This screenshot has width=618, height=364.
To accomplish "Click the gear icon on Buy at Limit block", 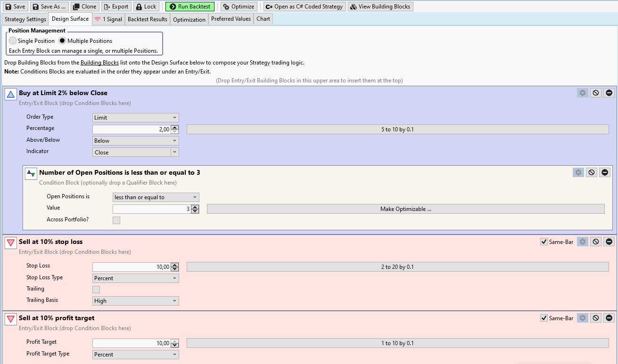I will coord(583,93).
